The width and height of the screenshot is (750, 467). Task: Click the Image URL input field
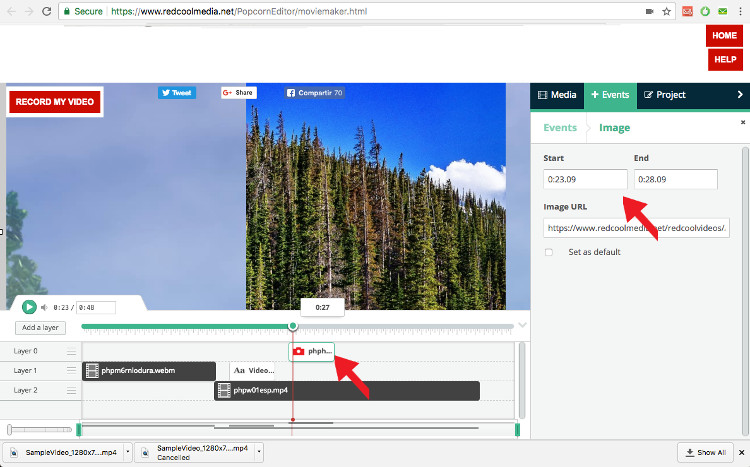[636, 228]
